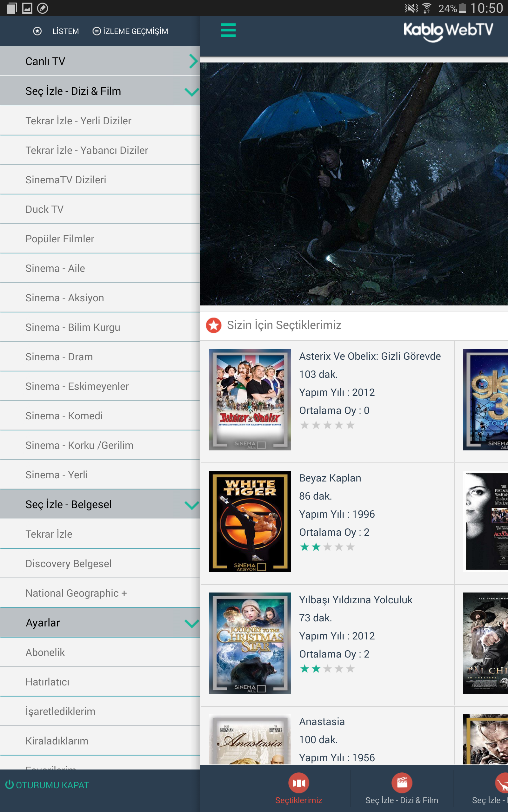This screenshot has width=508, height=812.
Task: Select Sinema - Yerli category
Action: [100, 475]
